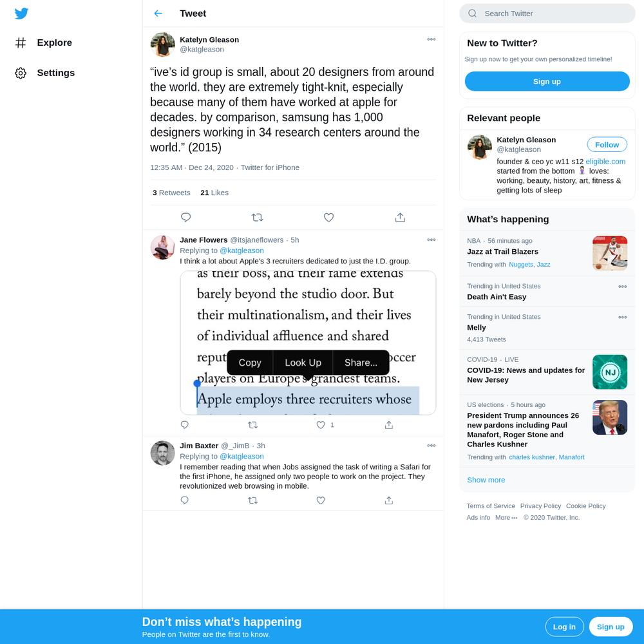The image size is (644, 644).
Task: Click Show more under What's happening
Action: tap(486, 480)
